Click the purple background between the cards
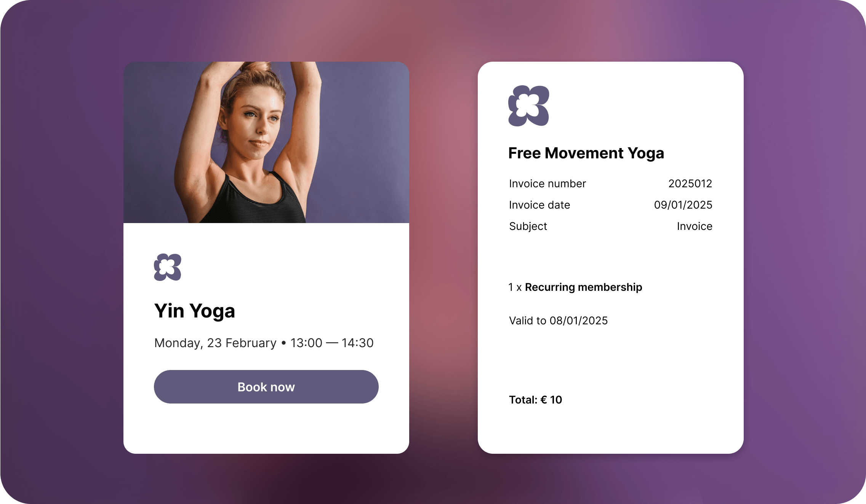Viewport: 866px width, 504px height. point(443,257)
